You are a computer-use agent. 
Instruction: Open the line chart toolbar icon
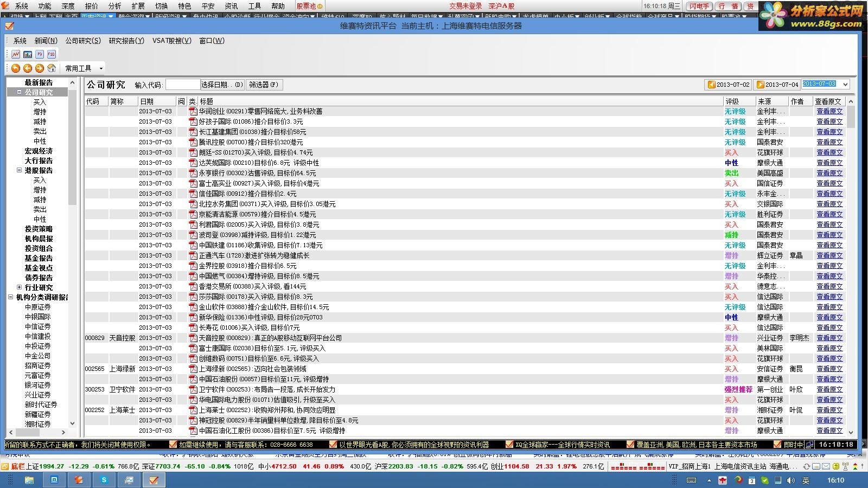(x=16, y=54)
